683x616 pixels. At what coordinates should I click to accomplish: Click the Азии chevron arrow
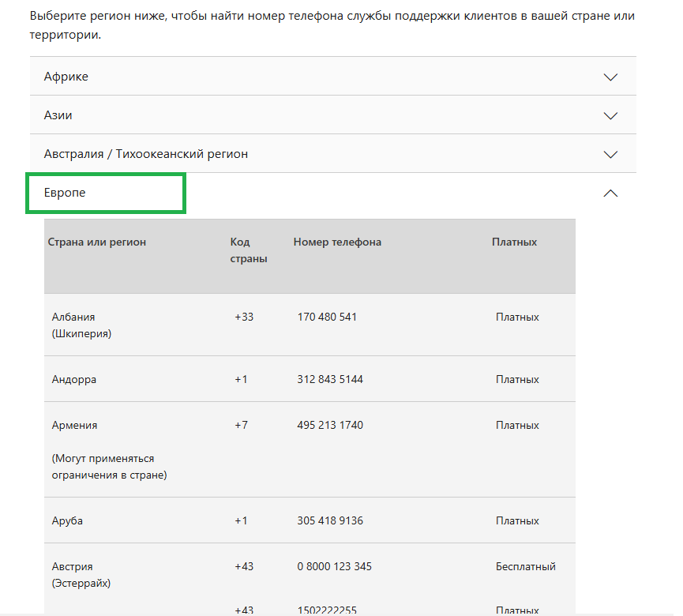610,116
